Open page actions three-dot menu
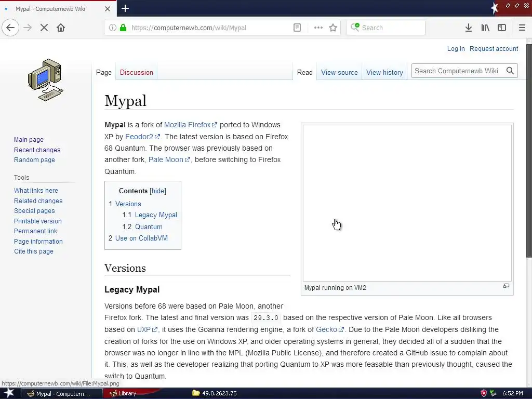Viewport: 532px width, 399px height. pos(318,28)
